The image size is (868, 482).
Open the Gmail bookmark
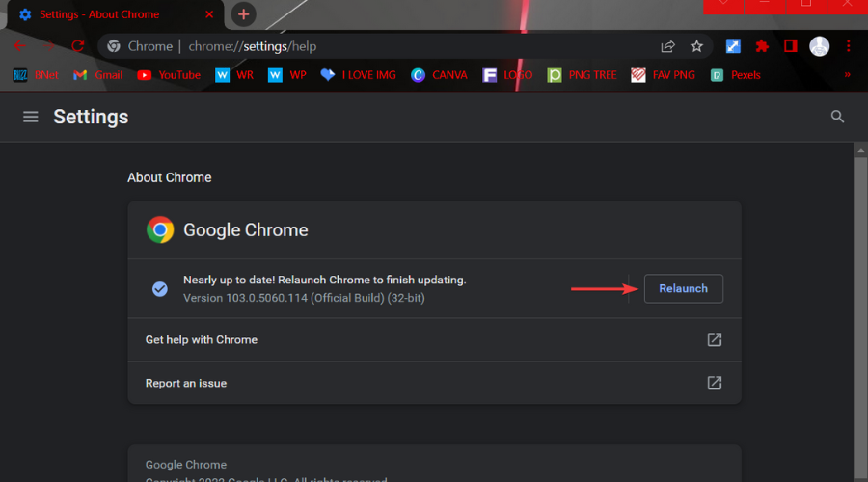(x=98, y=75)
